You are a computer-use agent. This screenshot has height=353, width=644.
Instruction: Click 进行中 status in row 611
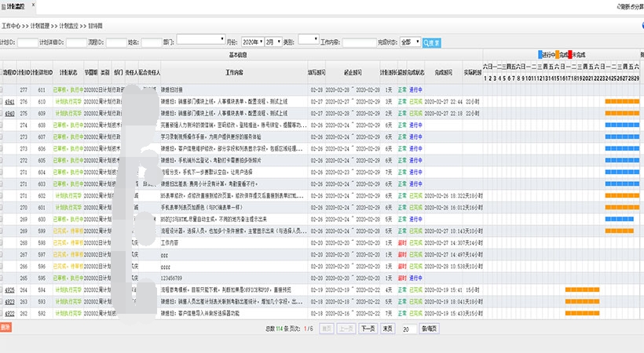pyautogui.click(x=415, y=90)
